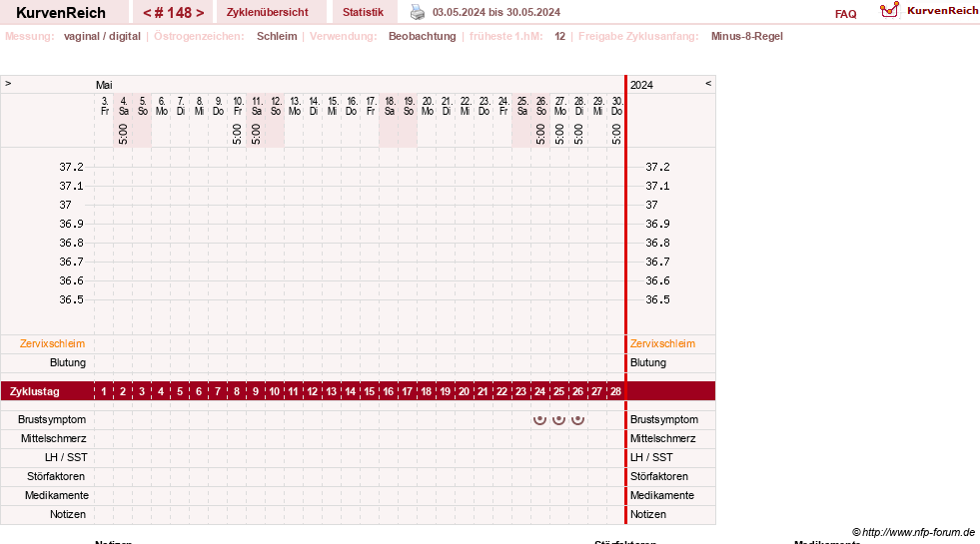
Task: Click breast symptom icon on cycle day 25
Action: tap(558, 419)
